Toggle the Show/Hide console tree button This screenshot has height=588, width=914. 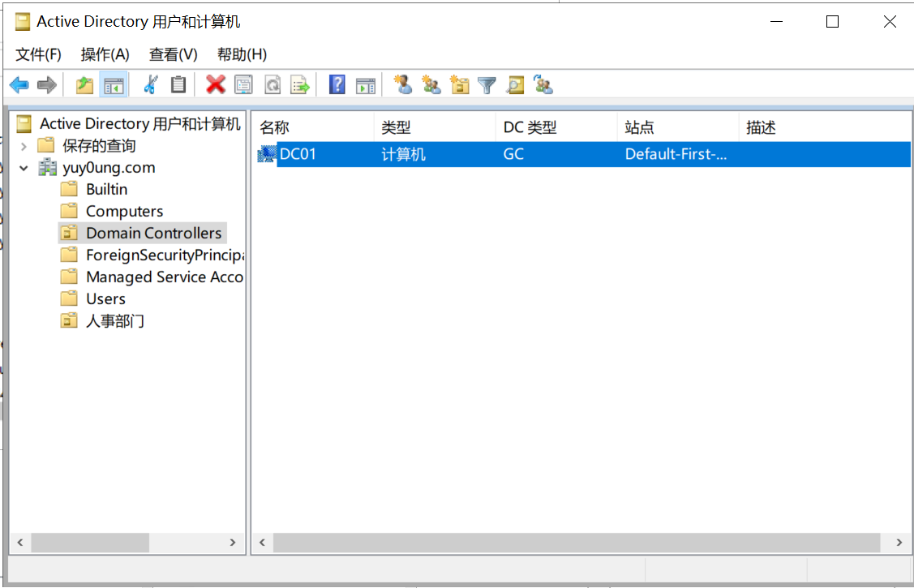point(114,85)
